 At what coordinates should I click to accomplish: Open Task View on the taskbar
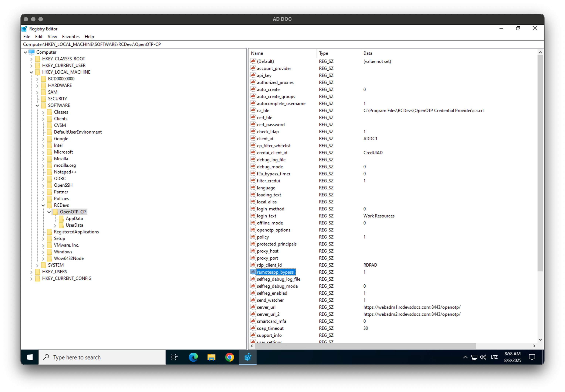(x=174, y=357)
